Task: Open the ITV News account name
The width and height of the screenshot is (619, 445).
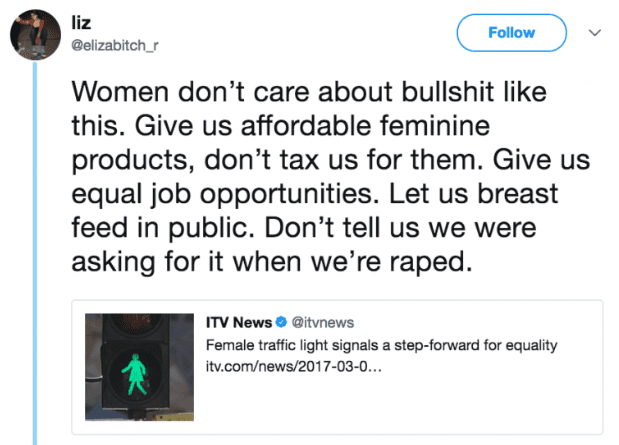Action: click(x=239, y=323)
